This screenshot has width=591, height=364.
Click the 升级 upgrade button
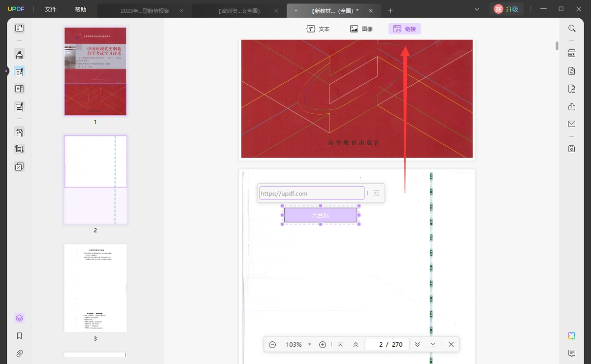point(506,9)
